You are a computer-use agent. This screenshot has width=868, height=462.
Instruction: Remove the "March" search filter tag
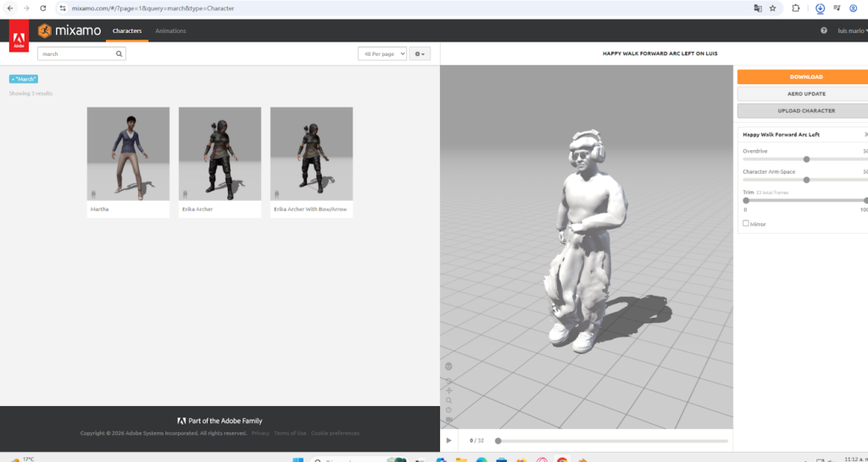click(23, 79)
